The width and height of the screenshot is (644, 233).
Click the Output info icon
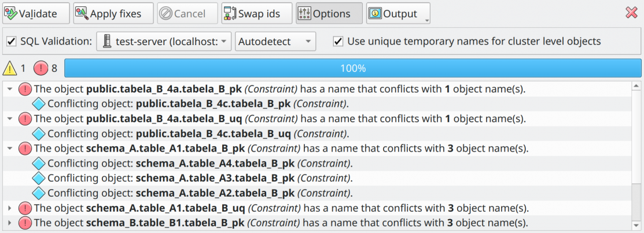(376, 13)
